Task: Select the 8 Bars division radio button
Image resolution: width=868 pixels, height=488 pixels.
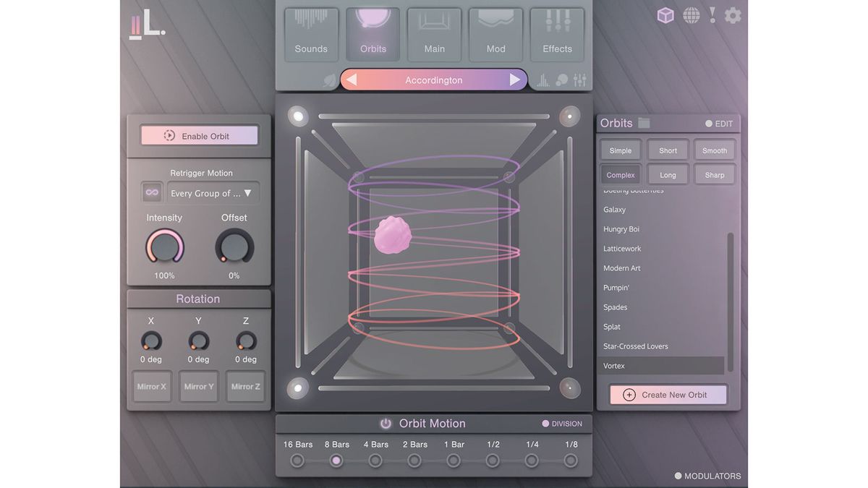Action: click(336, 460)
